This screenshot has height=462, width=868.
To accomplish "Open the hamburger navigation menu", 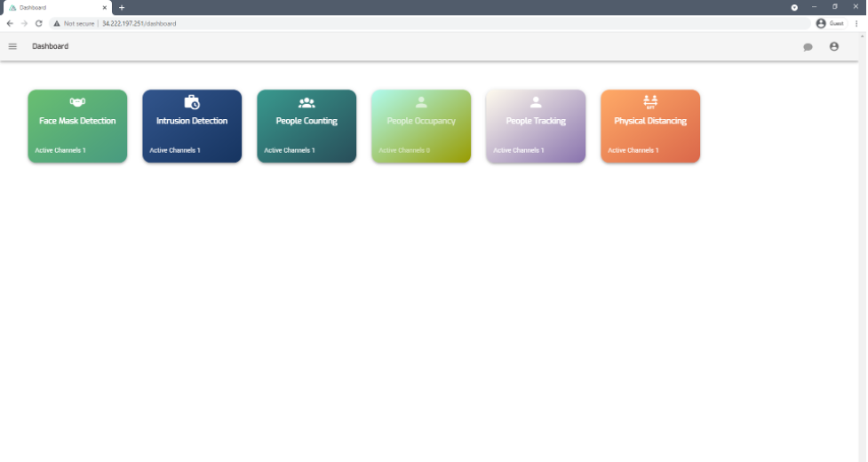I will click(x=12, y=46).
